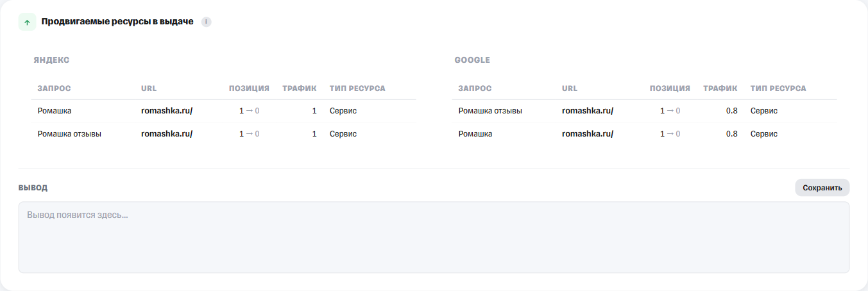Sort Google table by Запрос column
Screen dimensions: 868x291
click(x=475, y=88)
